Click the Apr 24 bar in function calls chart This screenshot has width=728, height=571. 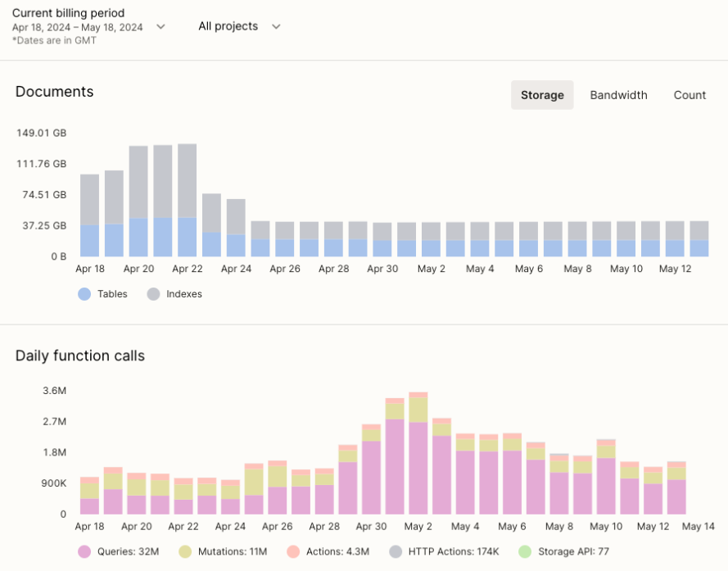pyautogui.click(x=230, y=497)
